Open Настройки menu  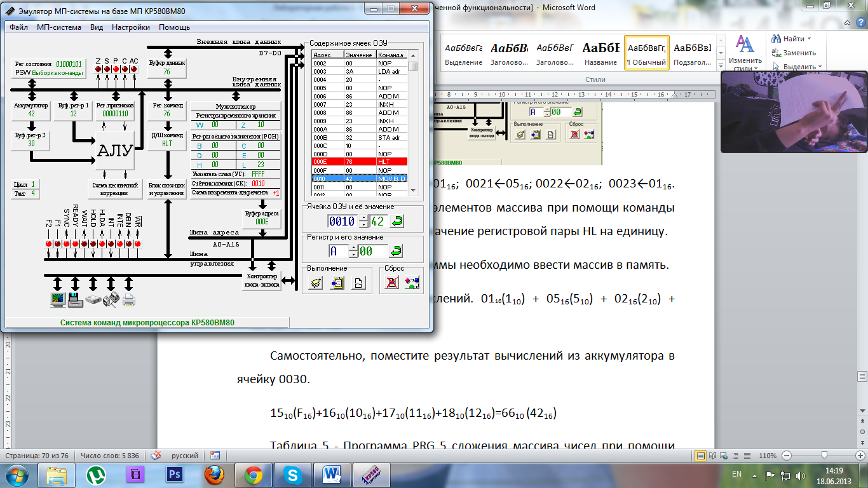coord(131,27)
